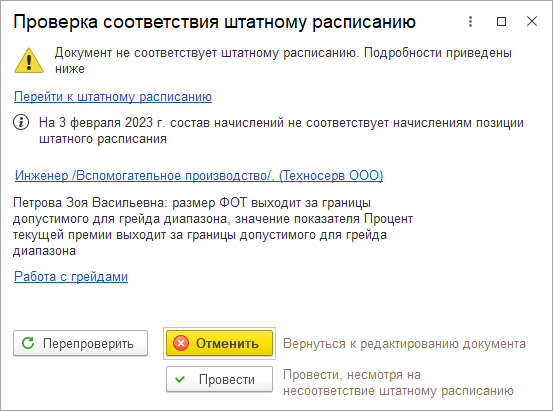Click the green refresh arrow icon
This screenshot has height=411, width=553.
28,343
